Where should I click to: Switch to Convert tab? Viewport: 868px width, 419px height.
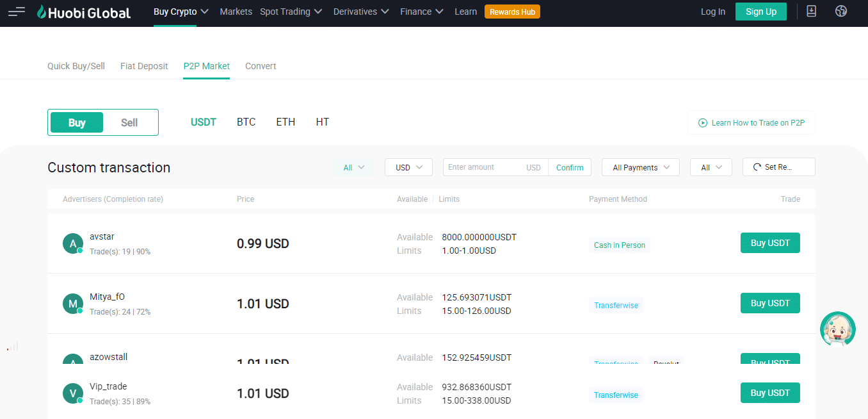tap(261, 66)
